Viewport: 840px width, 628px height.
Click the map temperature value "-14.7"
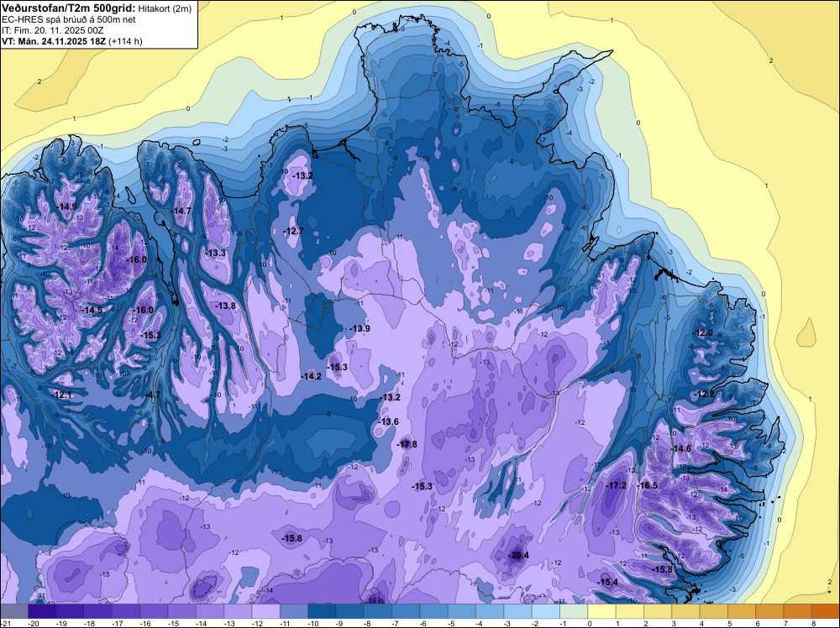[182, 211]
